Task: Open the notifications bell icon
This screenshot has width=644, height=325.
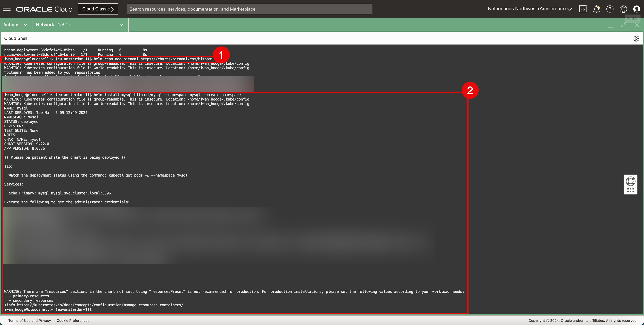Action: pos(596,9)
